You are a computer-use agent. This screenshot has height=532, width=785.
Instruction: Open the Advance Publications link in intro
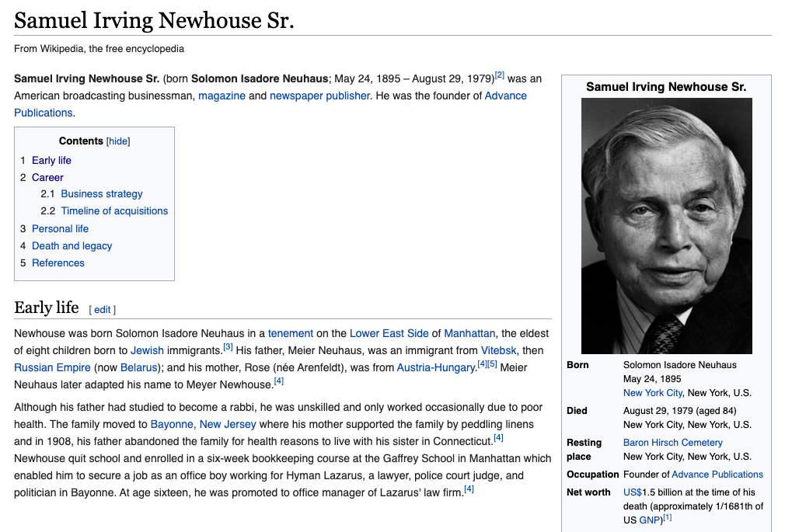(x=505, y=96)
